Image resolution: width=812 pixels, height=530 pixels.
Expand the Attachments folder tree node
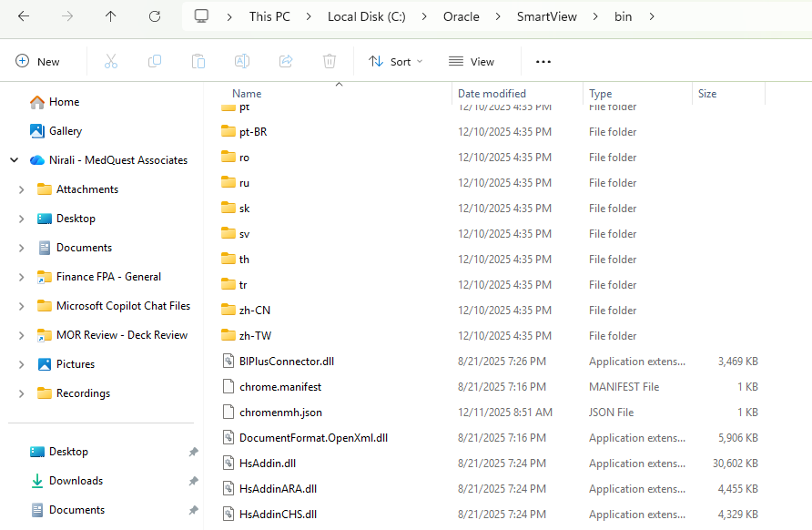pyautogui.click(x=21, y=189)
